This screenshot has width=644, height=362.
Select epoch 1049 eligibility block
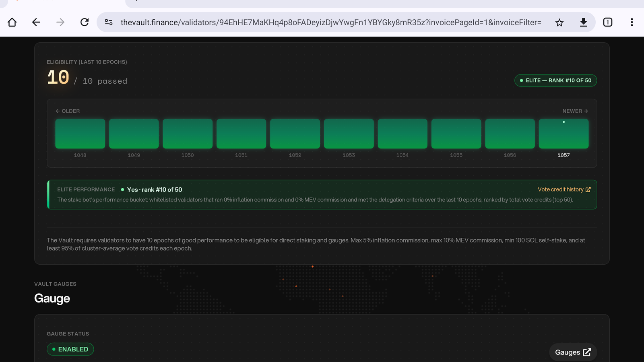pyautogui.click(x=134, y=134)
